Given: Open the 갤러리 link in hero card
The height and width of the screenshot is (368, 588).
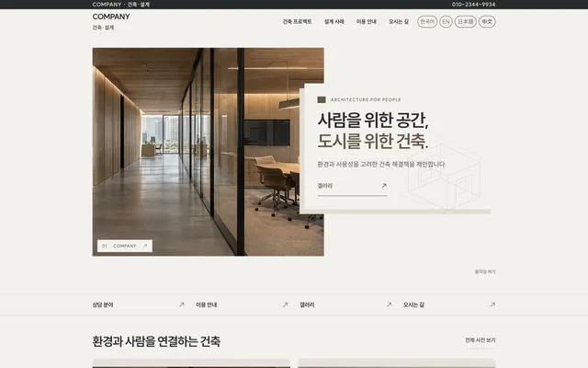Looking at the screenshot, I should (x=352, y=186).
